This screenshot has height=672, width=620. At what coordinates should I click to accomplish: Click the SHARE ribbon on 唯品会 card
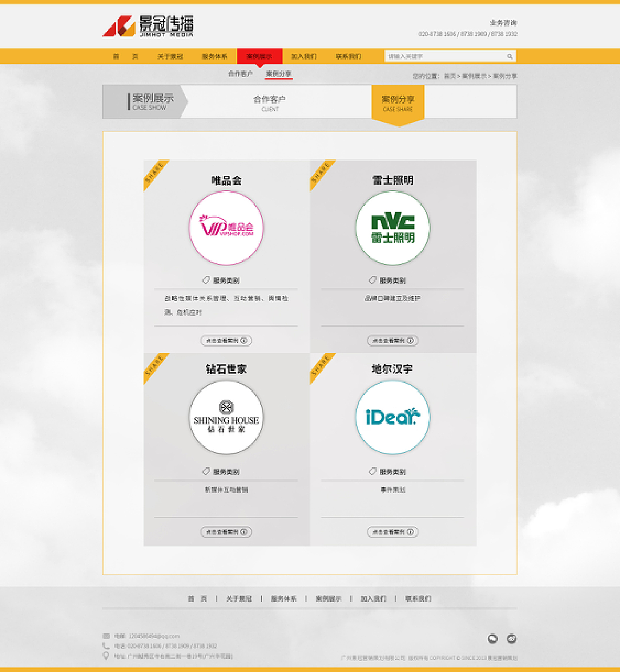pos(154,172)
